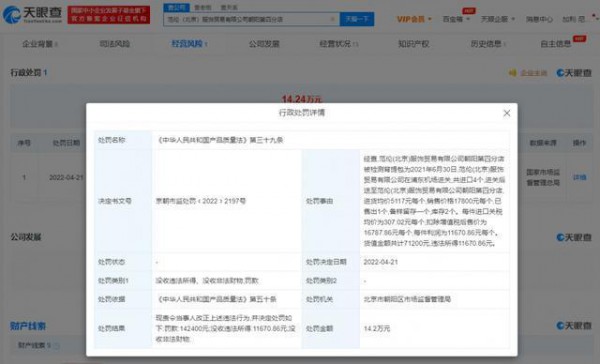Go to the 企业背景 navigation tab
The height and width of the screenshot is (364, 600).
coord(40,44)
